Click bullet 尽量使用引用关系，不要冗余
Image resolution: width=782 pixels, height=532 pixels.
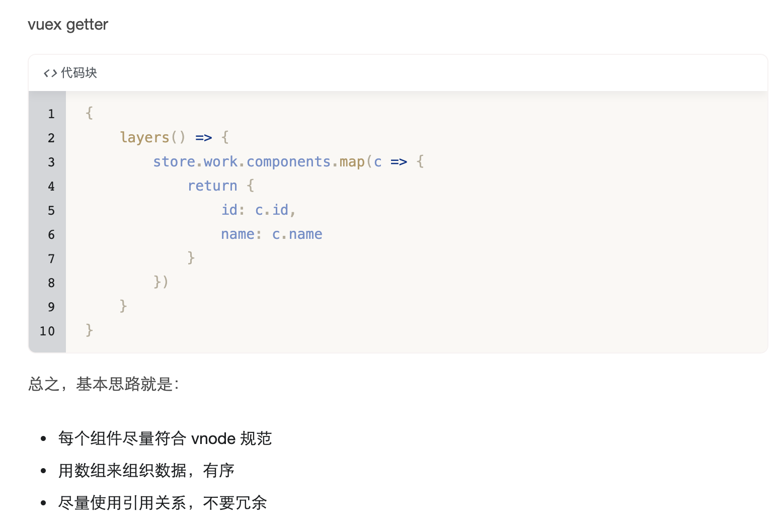163,503
